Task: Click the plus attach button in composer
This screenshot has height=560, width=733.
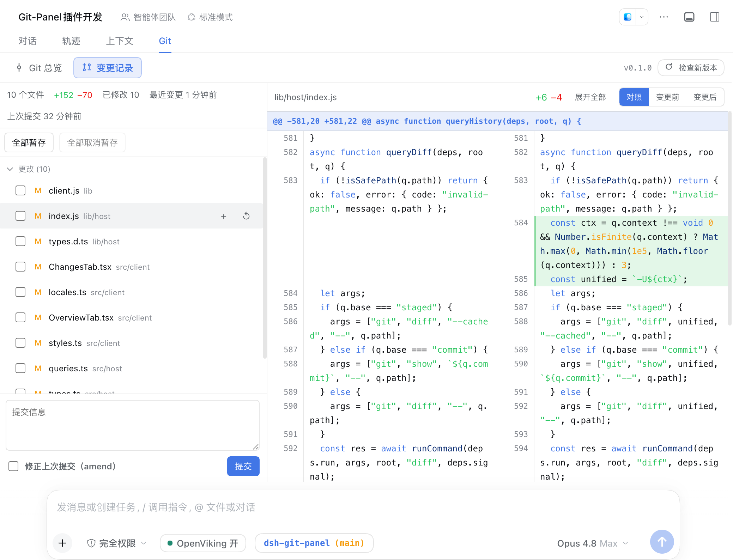Action: [x=62, y=543]
